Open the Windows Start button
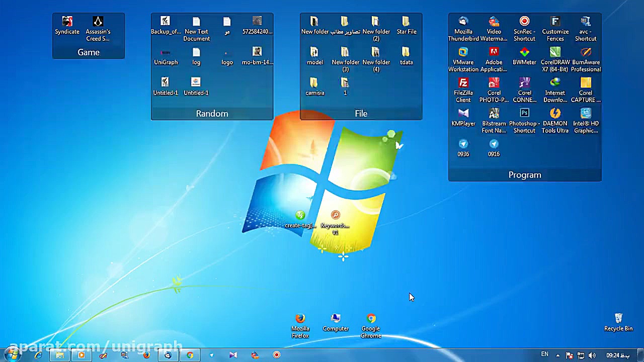The width and height of the screenshot is (644, 362). coord(12,354)
